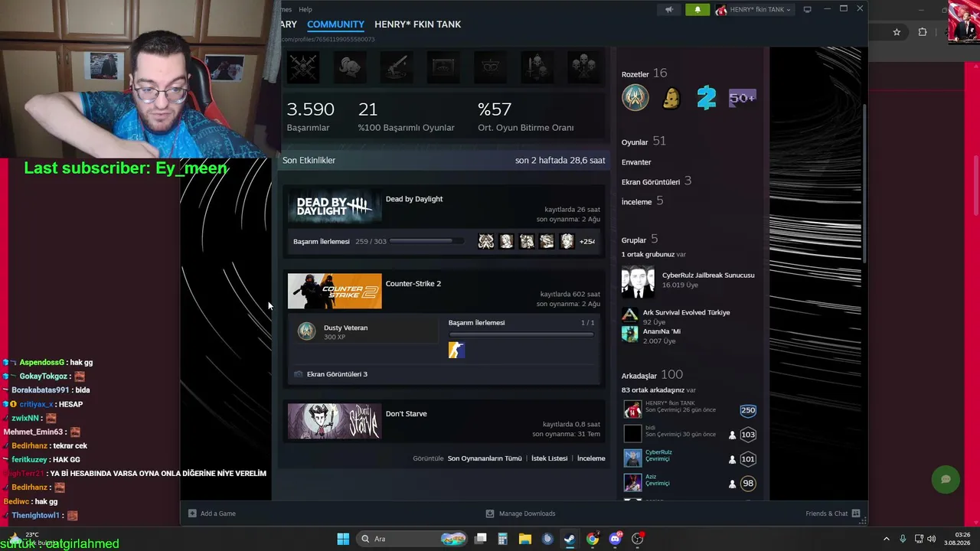
Task: Open the Dead by Daylight game link
Action: point(414,199)
